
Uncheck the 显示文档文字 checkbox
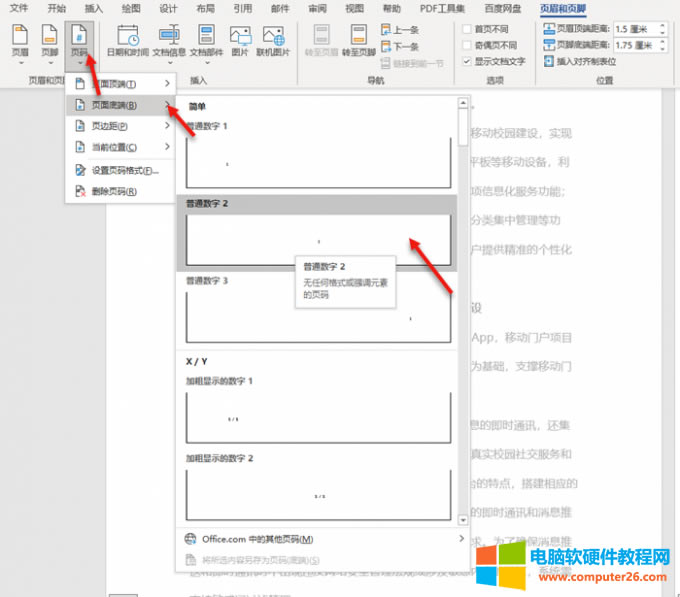coord(467,61)
